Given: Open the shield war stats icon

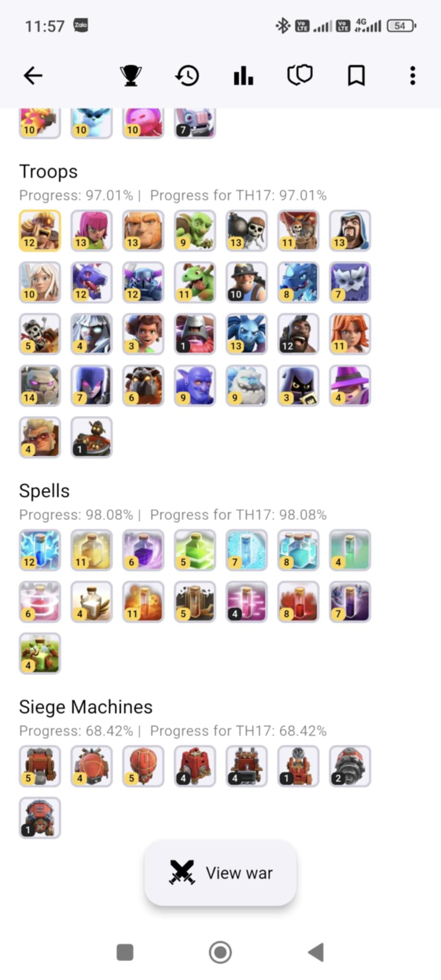Looking at the screenshot, I should coord(300,76).
